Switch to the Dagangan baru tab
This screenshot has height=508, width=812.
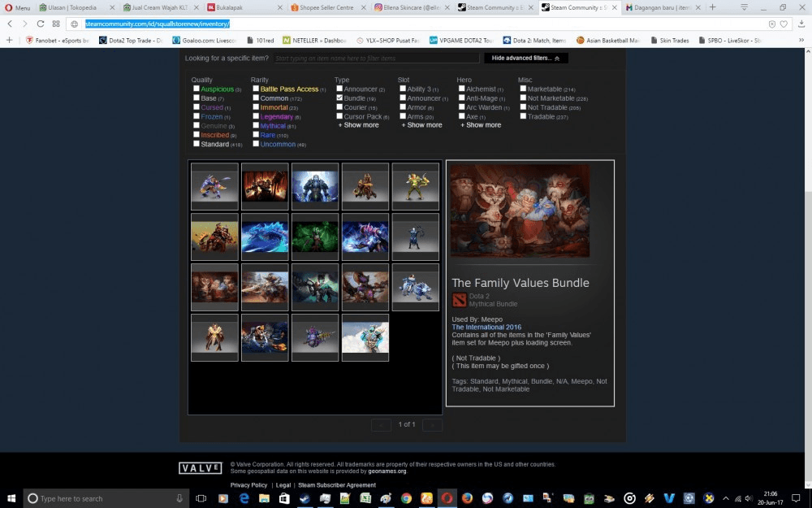click(x=663, y=7)
